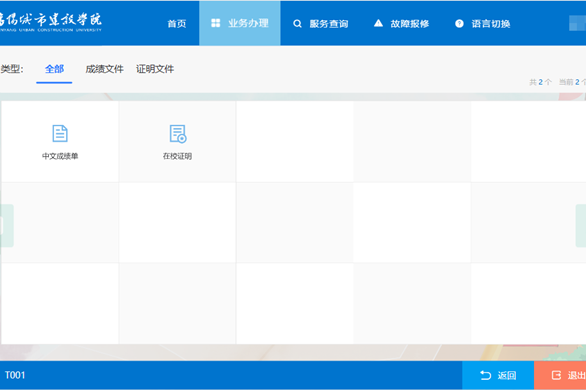Screen dimensions: 586x390
Task: Click the user avatar area in header
Action: [x=577, y=23]
